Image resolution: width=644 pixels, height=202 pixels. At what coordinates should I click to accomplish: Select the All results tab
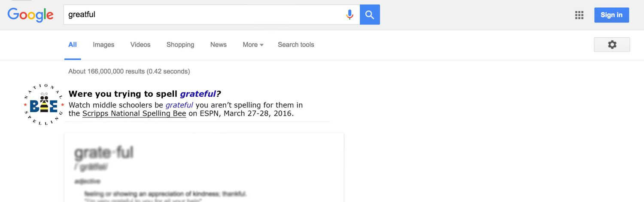point(73,45)
